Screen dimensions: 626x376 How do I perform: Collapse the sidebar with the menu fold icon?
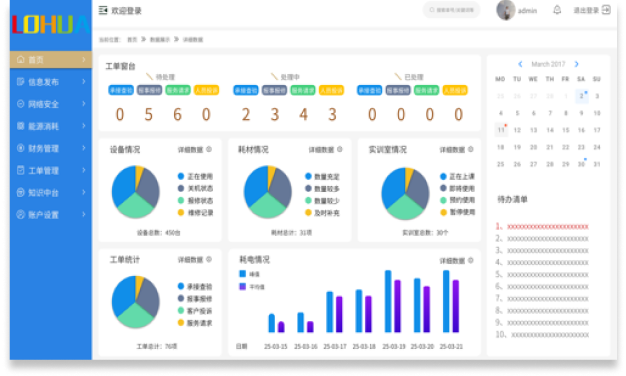coord(103,10)
